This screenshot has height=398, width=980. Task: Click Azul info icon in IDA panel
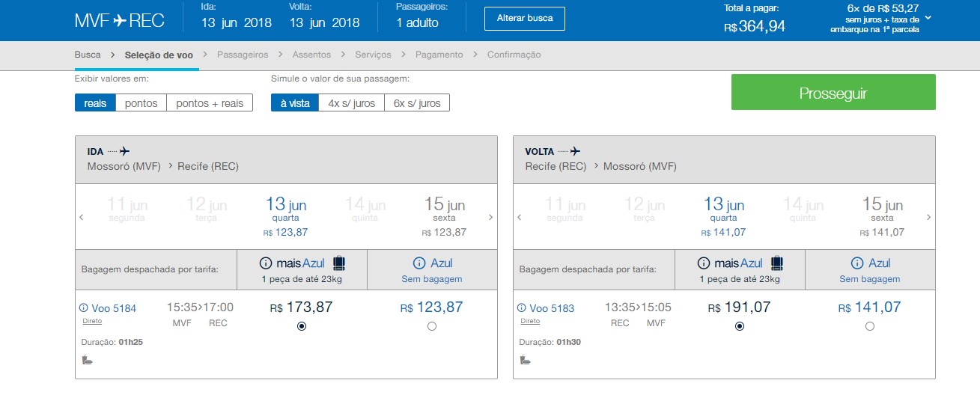(x=419, y=263)
